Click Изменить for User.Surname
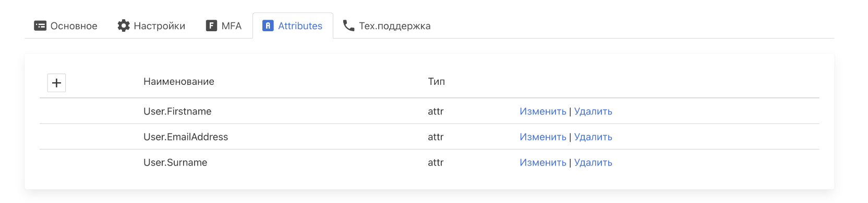The image size is (868, 203). coord(543,162)
